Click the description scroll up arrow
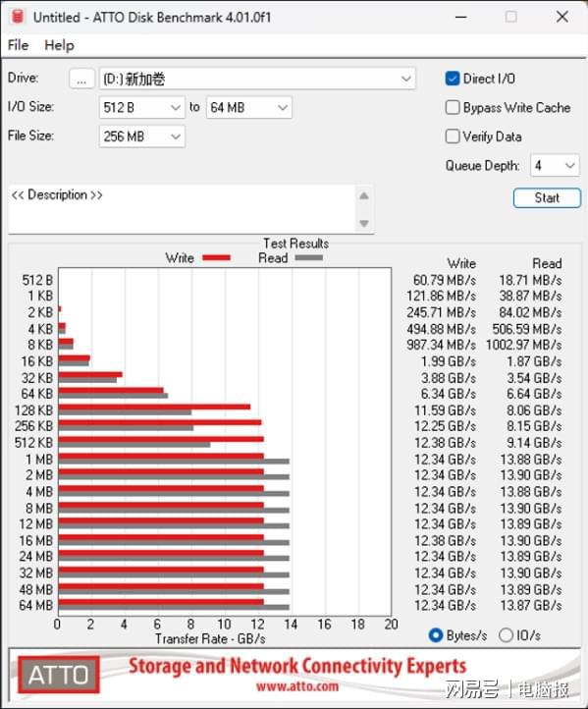Viewport: 588px width, 709px height. [364, 196]
